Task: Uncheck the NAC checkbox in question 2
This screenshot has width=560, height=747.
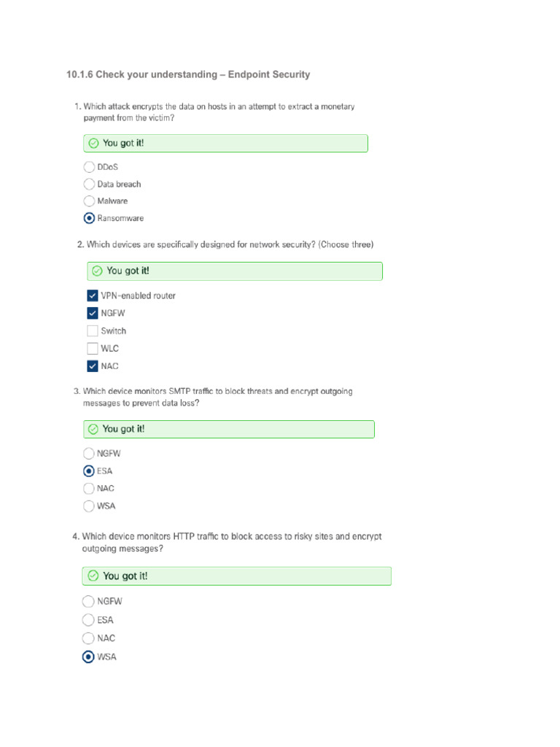Action: click(x=93, y=365)
